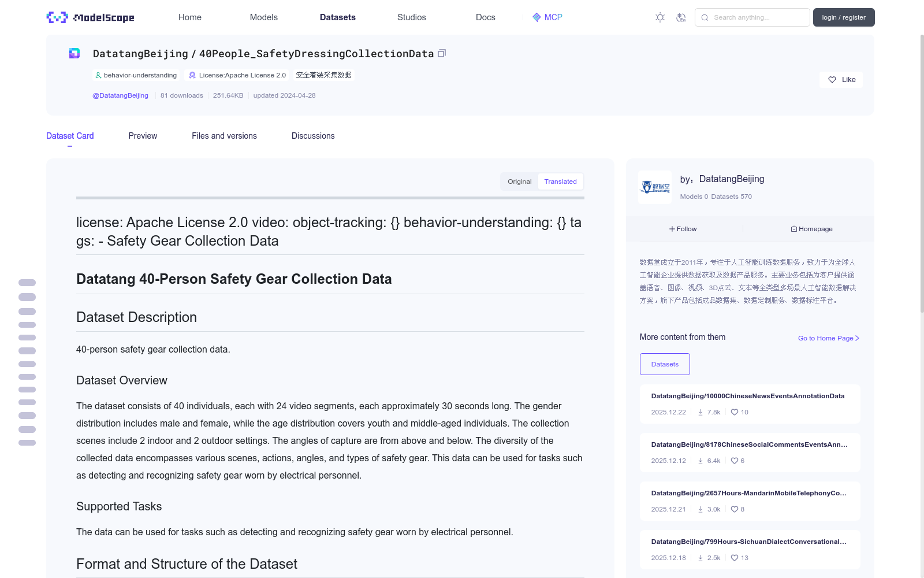This screenshot has height=578, width=924.
Task: Click the house icon next to Homepage
Action: pos(794,229)
